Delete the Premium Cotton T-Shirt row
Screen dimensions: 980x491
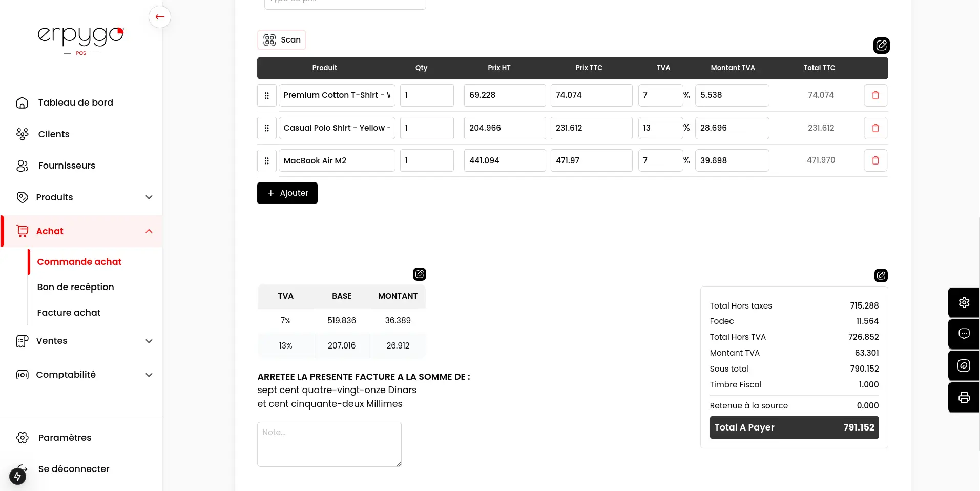click(875, 95)
